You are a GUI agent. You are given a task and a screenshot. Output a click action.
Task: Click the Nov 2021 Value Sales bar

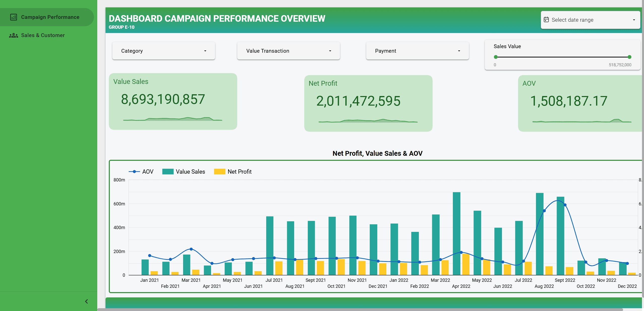(353, 245)
